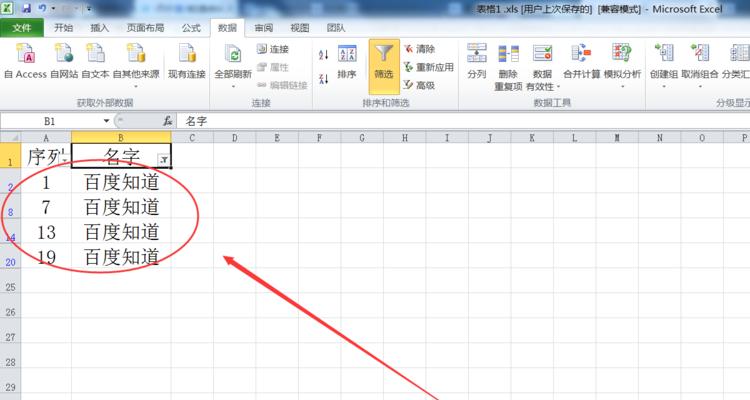
Task: Open 自其他来源 data sources dropdown
Action: [136, 65]
